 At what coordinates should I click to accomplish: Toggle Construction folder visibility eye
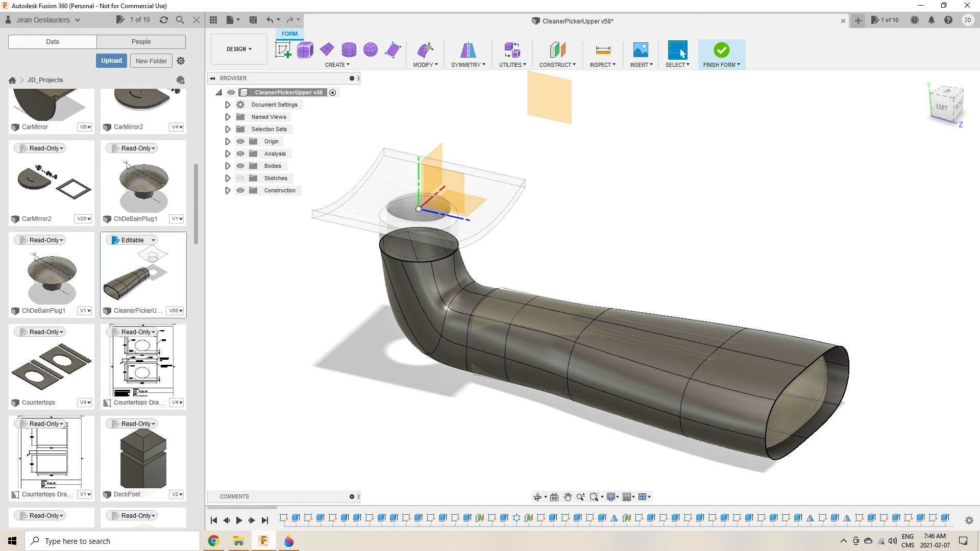point(240,190)
